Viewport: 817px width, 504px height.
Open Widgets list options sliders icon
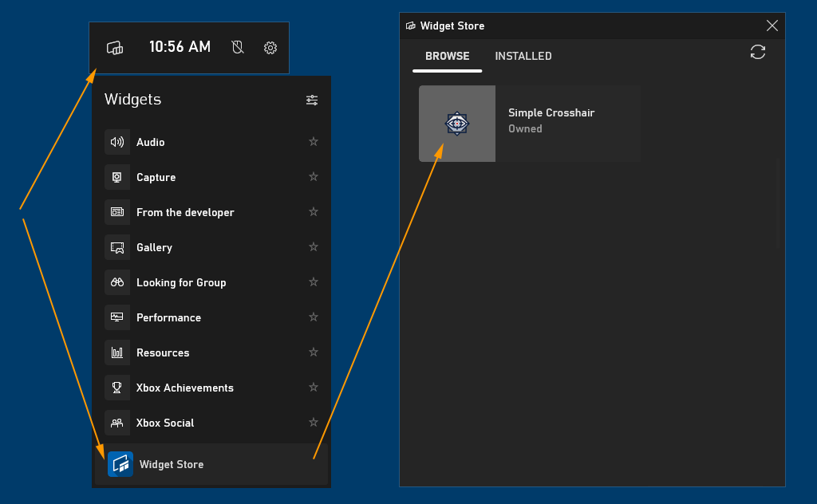pyautogui.click(x=312, y=100)
